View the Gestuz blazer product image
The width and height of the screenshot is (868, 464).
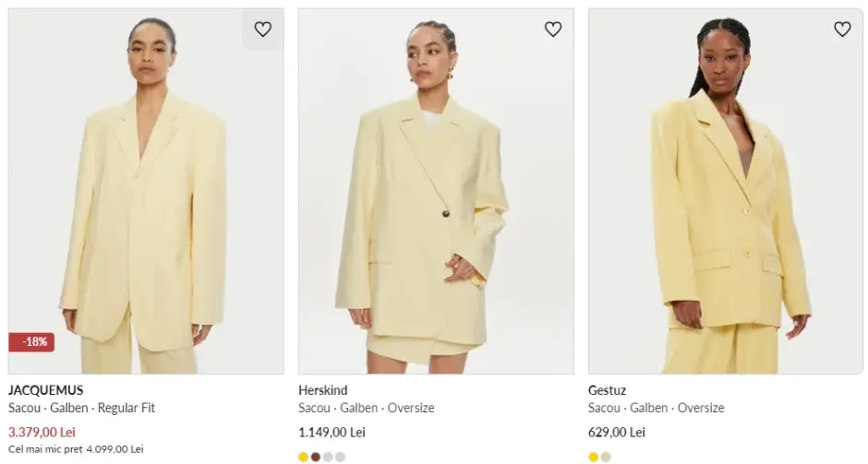725,203
